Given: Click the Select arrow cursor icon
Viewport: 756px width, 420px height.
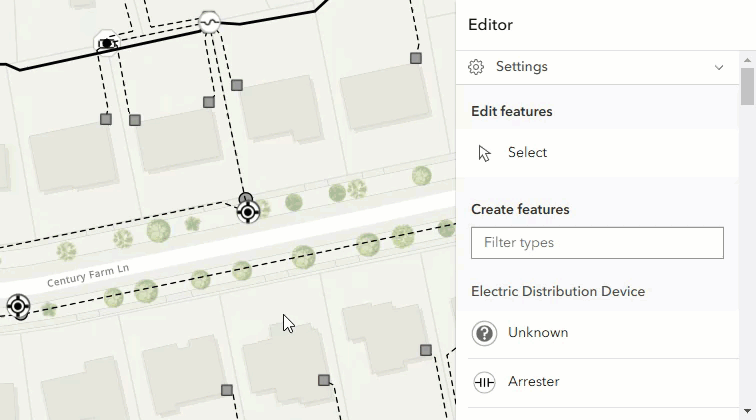Looking at the screenshot, I should coord(485,153).
